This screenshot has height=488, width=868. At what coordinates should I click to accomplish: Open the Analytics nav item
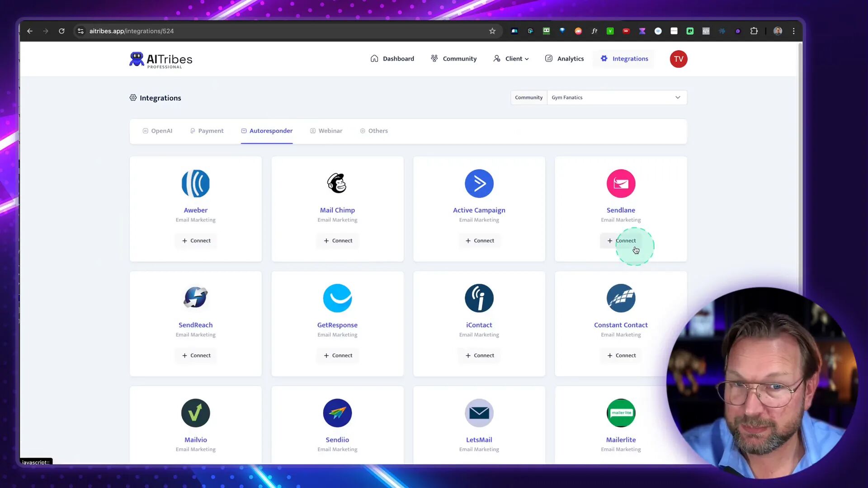564,59
